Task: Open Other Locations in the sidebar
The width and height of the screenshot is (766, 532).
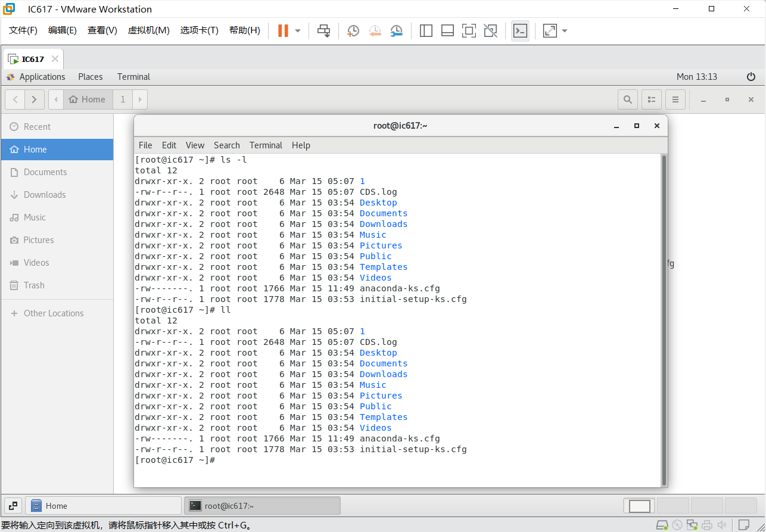Action: (57, 313)
